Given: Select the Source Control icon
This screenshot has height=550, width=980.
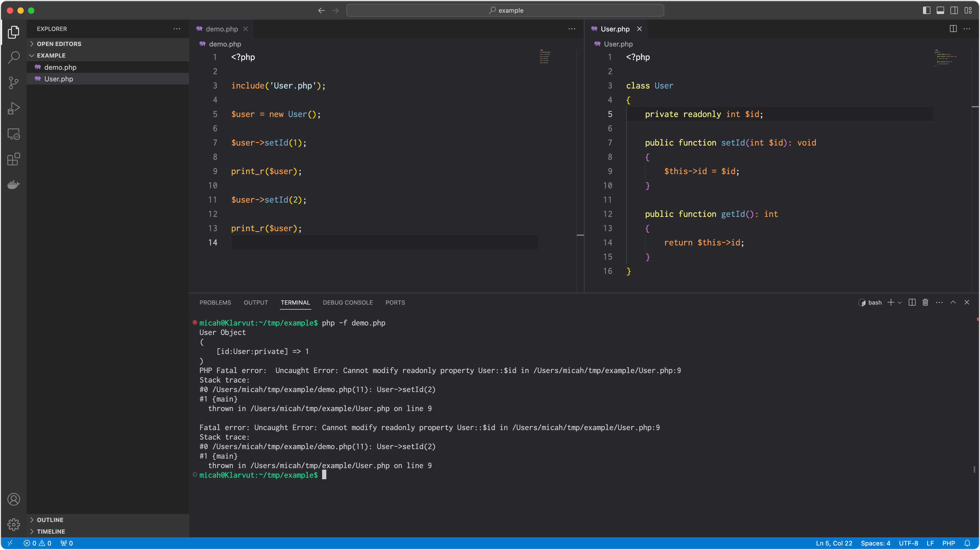Looking at the screenshot, I should (x=14, y=83).
